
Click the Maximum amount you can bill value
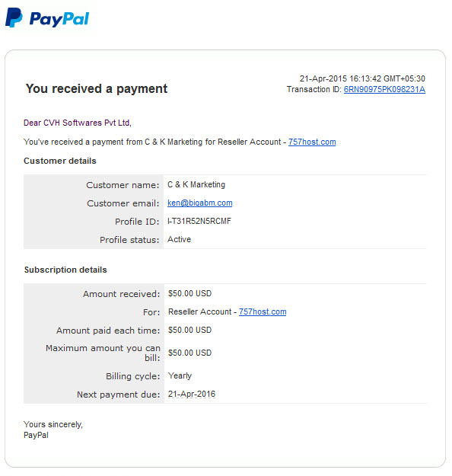pyautogui.click(x=190, y=353)
